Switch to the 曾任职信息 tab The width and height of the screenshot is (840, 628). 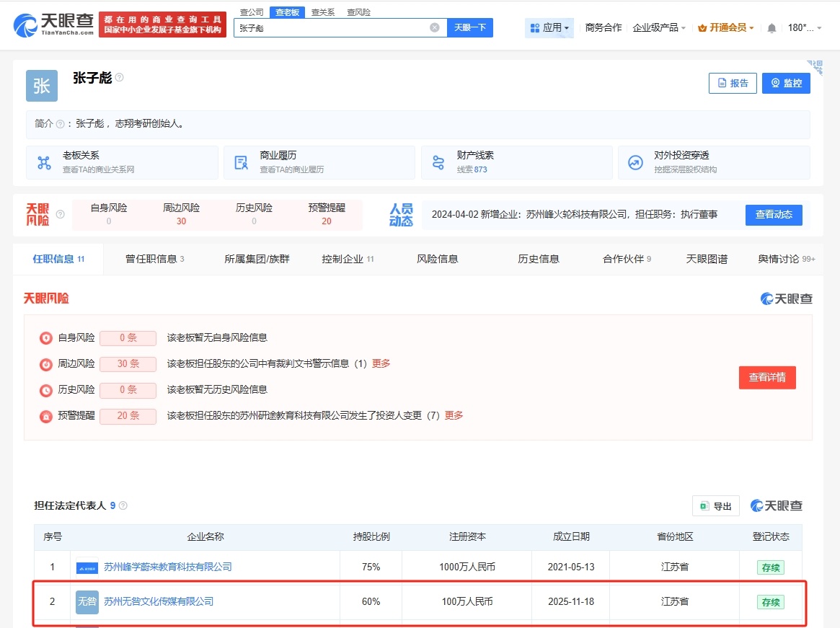pos(155,259)
